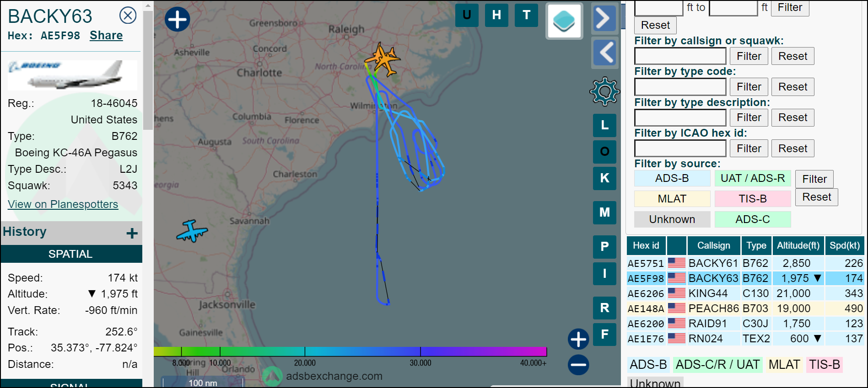Toggle the I map button

[604, 274]
